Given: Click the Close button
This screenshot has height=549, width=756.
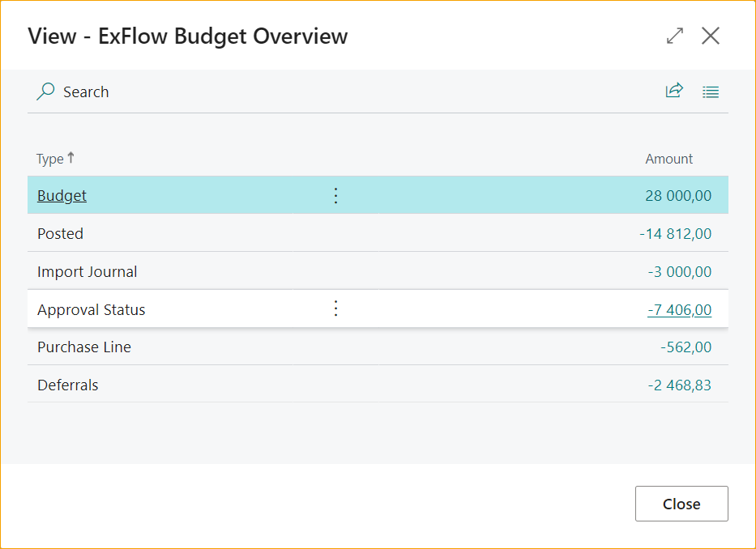Looking at the screenshot, I should click(681, 503).
